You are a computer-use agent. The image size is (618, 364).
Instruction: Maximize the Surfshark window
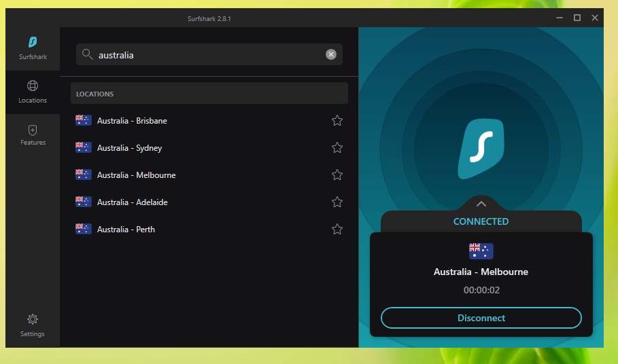click(577, 18)
